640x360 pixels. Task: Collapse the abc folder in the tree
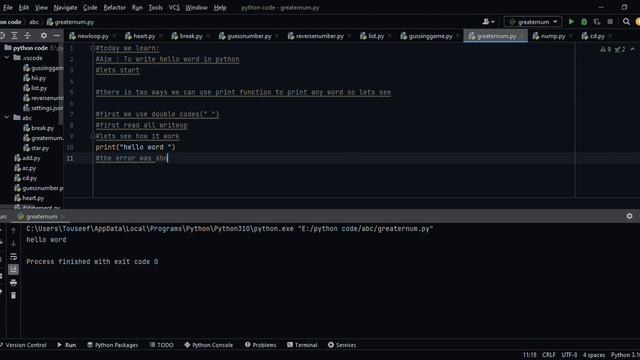coord(7,118)
